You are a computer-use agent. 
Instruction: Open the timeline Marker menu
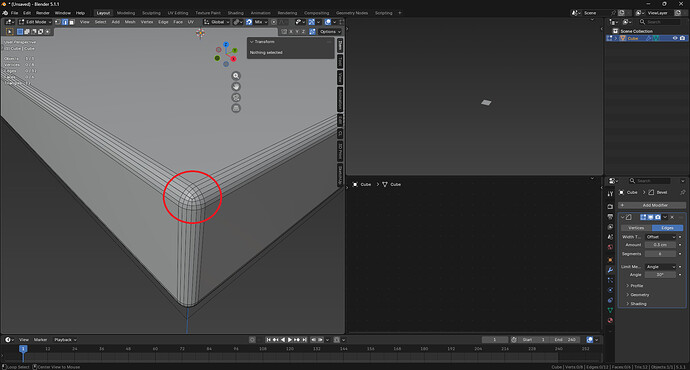point(40,340)
